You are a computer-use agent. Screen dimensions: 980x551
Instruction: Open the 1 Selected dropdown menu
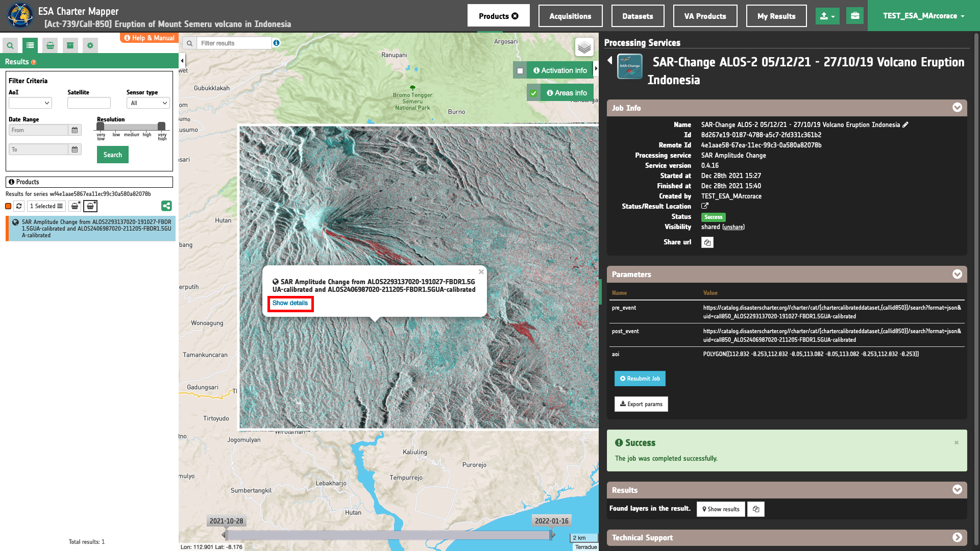click(x=46, y=206)
